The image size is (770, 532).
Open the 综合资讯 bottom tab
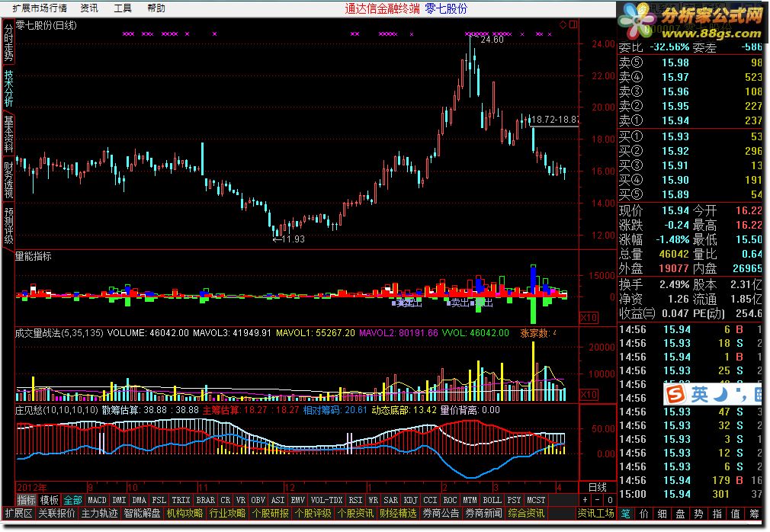pos(526,514)
